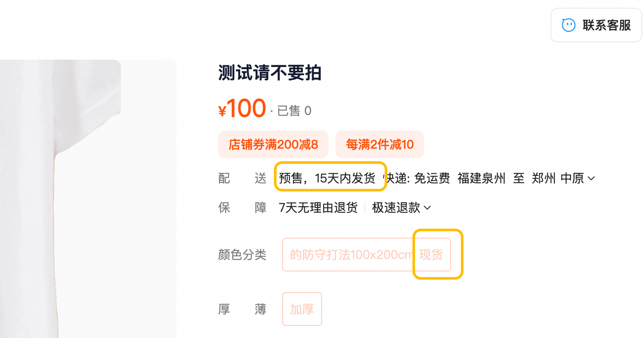Click the product title 测试请不要拍

click(270, 73)
